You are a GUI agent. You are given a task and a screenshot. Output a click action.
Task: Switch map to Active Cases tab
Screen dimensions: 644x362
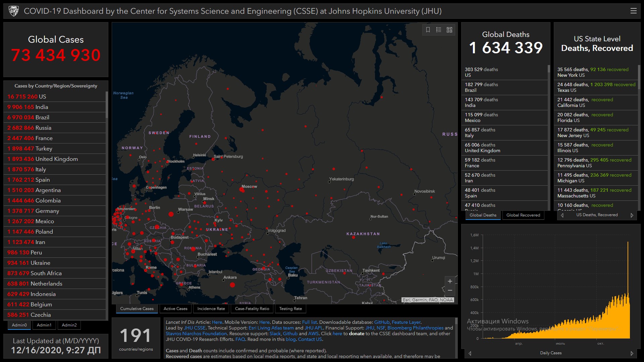175,309
